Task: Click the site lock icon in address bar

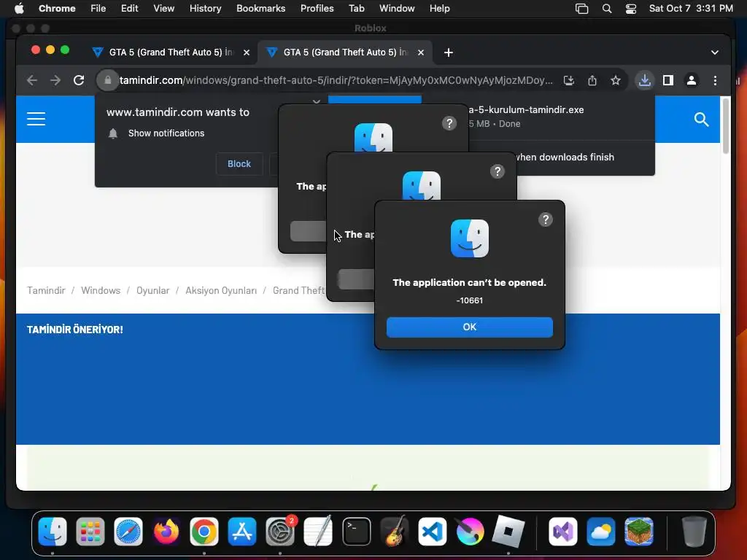Action: click(108, 80)
